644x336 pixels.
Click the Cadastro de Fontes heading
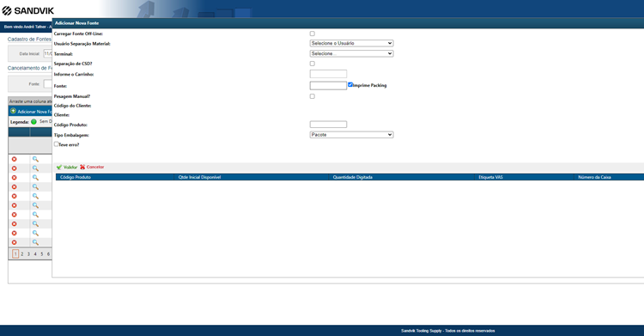29,40
